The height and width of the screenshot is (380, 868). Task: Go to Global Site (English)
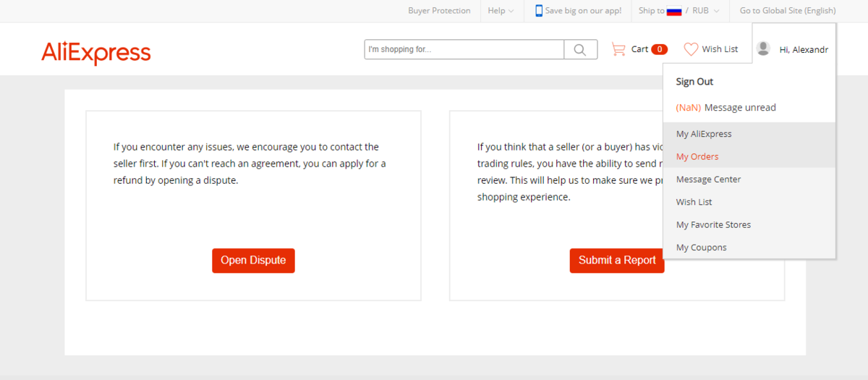(x=788, y=11)
